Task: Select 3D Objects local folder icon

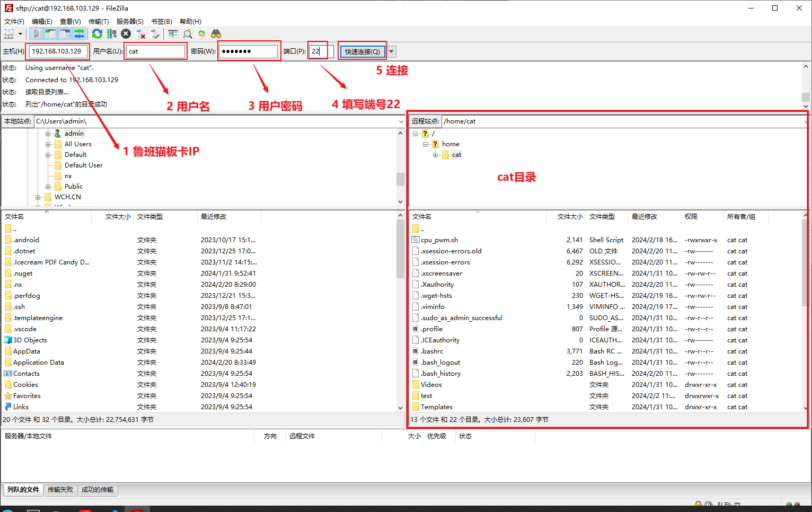Action: [8, 340]
